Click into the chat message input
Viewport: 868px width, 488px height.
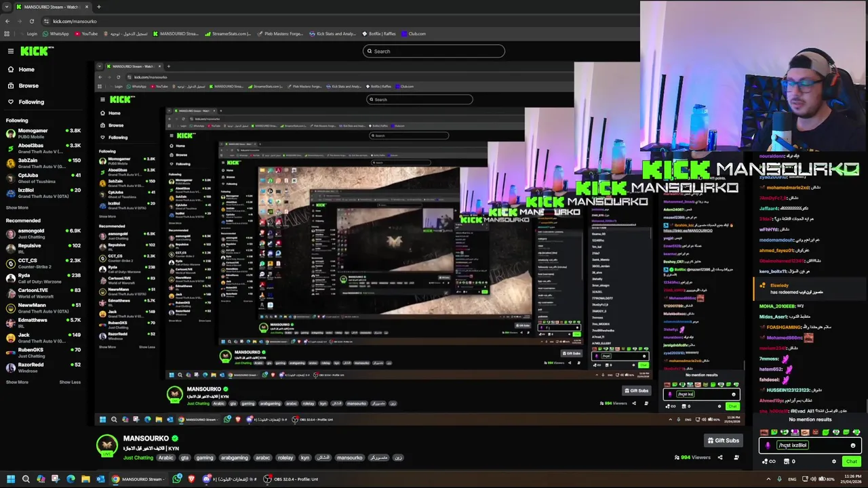pyautogui.click(x=810, y=445)
